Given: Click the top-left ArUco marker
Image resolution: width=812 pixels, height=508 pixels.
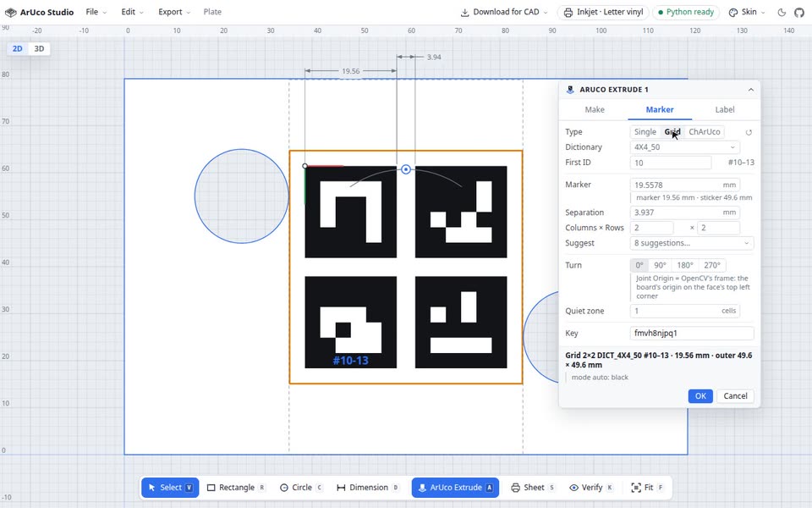Looking at the screenshot, I should click(x=350, y=212).
